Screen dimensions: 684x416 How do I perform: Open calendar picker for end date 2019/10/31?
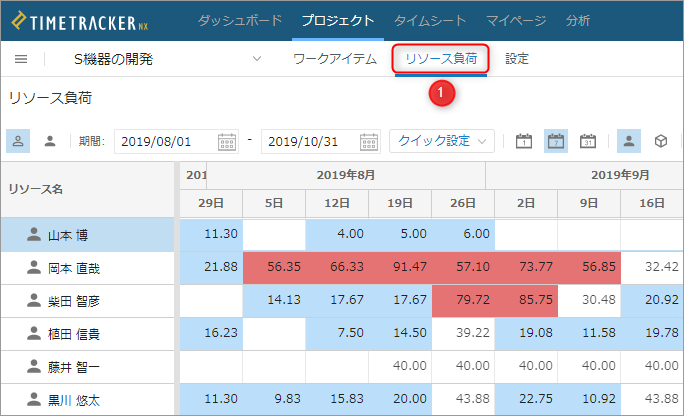point(369,142)
